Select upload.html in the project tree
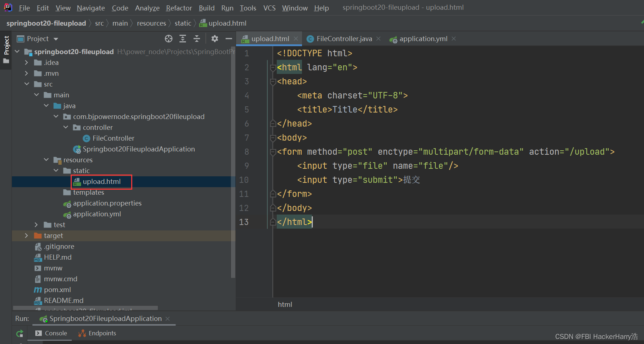644x344 pixels. click(x=123, y=181)
